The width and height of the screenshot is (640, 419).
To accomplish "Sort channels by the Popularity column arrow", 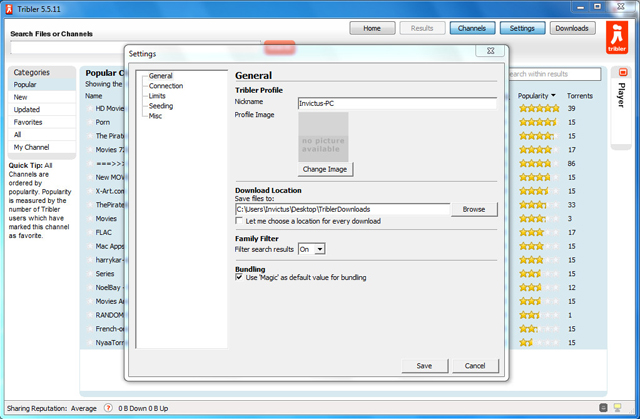I will [x=554, y=95].
